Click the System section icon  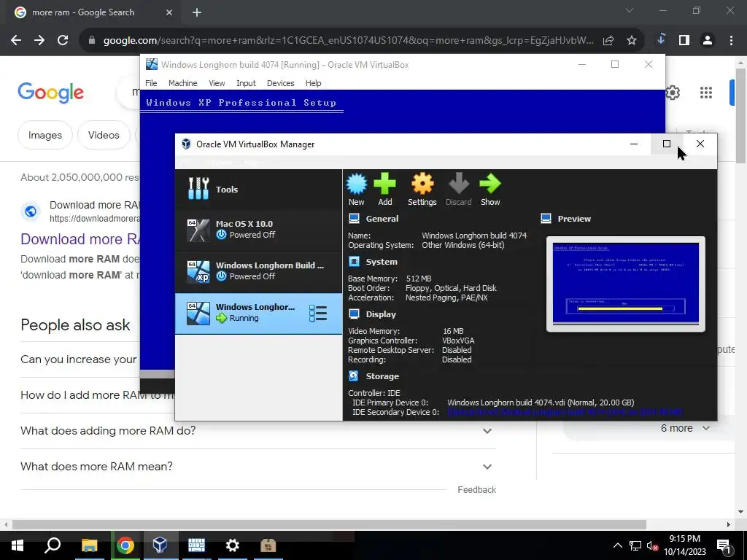point(354,262)
